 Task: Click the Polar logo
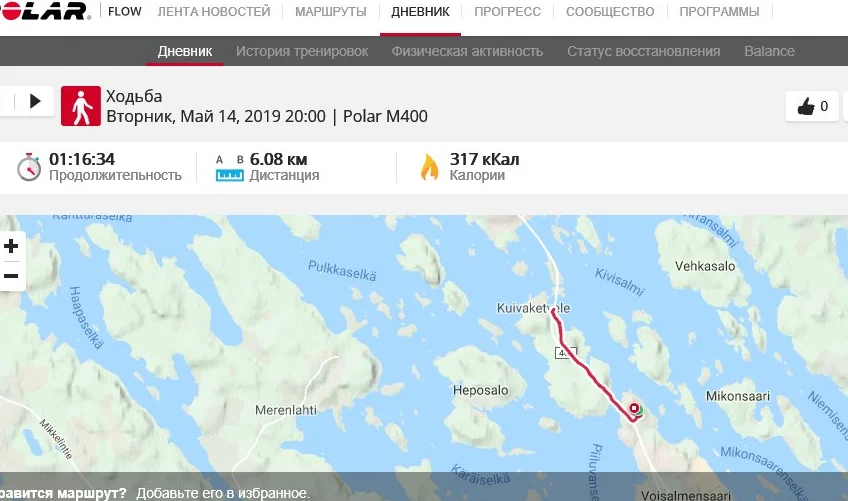coord(43,11)
